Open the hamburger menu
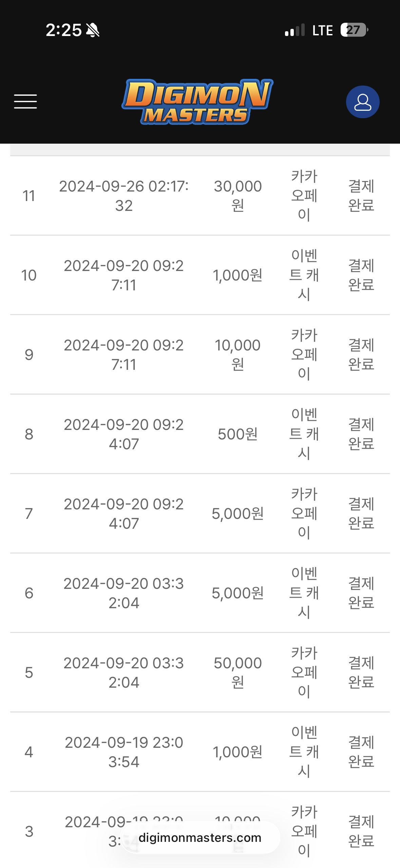This screenshot has width=400, height=868. 25,102
